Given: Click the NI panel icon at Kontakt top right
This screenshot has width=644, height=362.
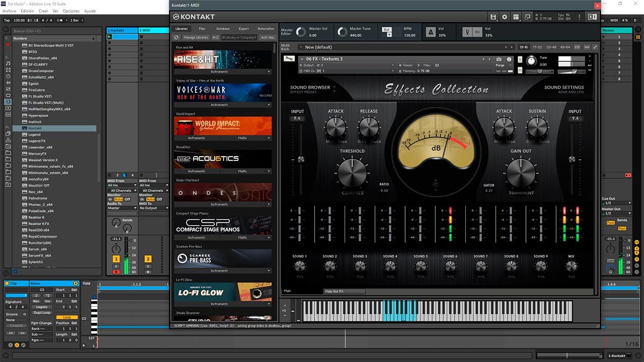Looking at the screenshot, I should coord(592,17).
